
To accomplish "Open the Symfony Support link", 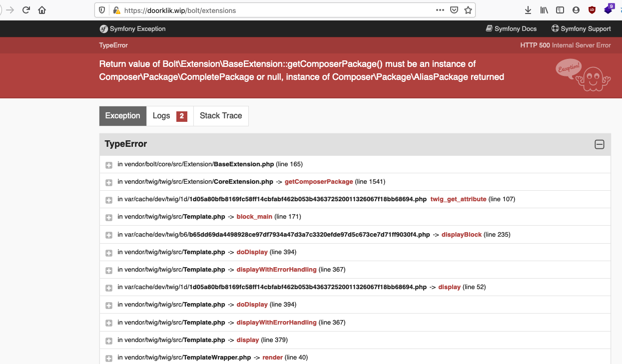I will [581, 28].
